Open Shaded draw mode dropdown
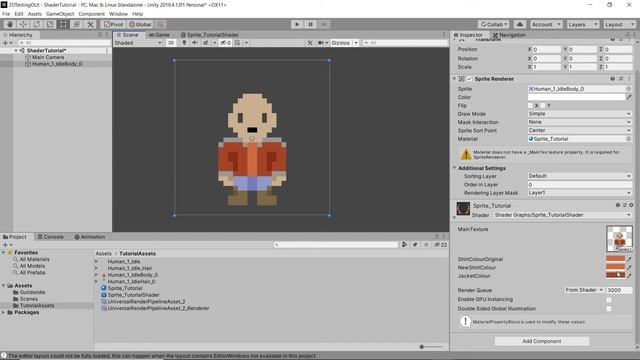Screen dimensions: 640x360 (138, 43)
